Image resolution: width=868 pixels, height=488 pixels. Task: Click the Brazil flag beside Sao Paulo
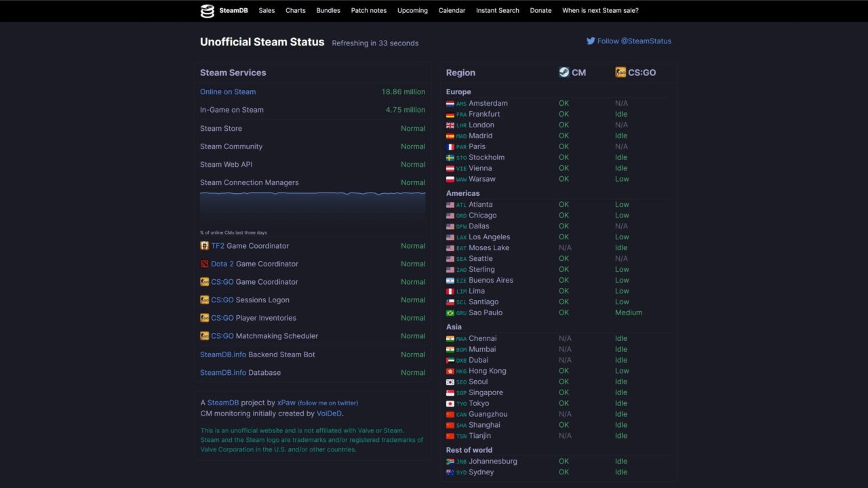tap(450, 313)
